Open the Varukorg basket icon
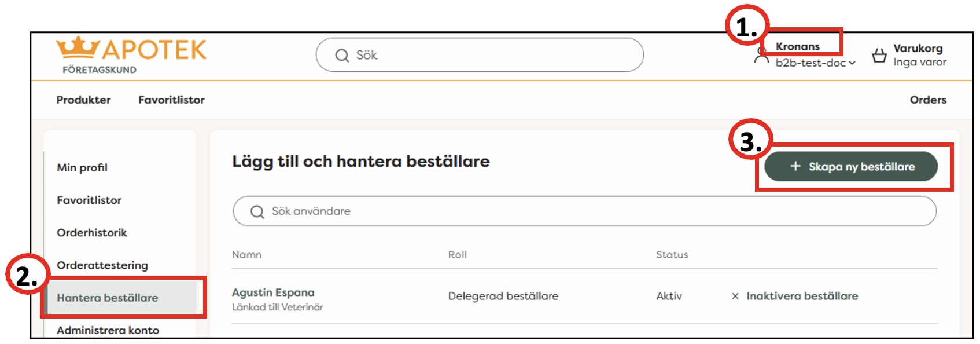980x344 pixels. [x=880, y=55]
